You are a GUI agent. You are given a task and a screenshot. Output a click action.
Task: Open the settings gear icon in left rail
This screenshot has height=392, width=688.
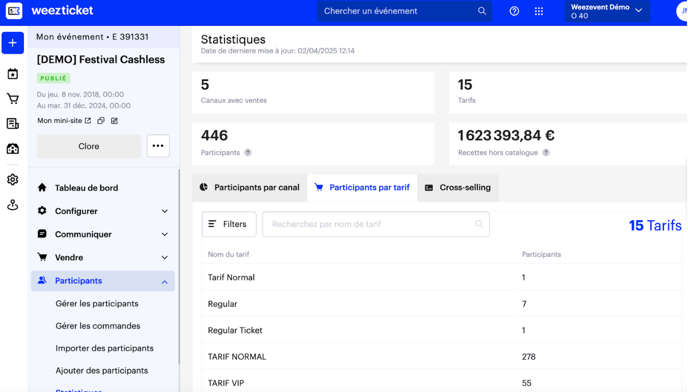13,180
